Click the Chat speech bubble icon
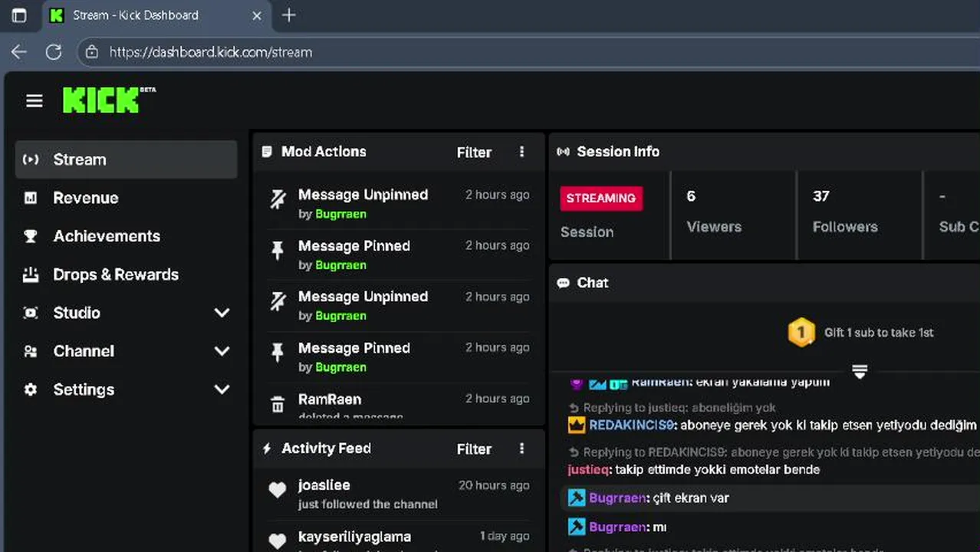The image size is (980, 552). (x=563, y=283)
